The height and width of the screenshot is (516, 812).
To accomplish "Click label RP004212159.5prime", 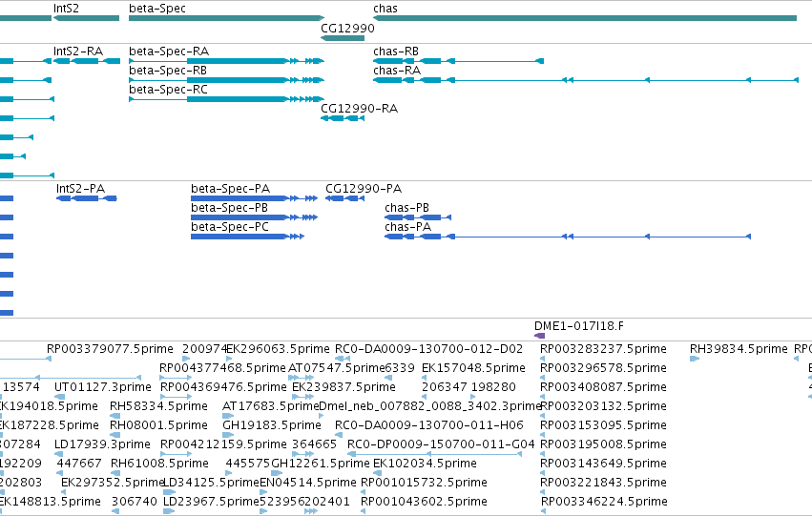I will (x=223, y=444).
